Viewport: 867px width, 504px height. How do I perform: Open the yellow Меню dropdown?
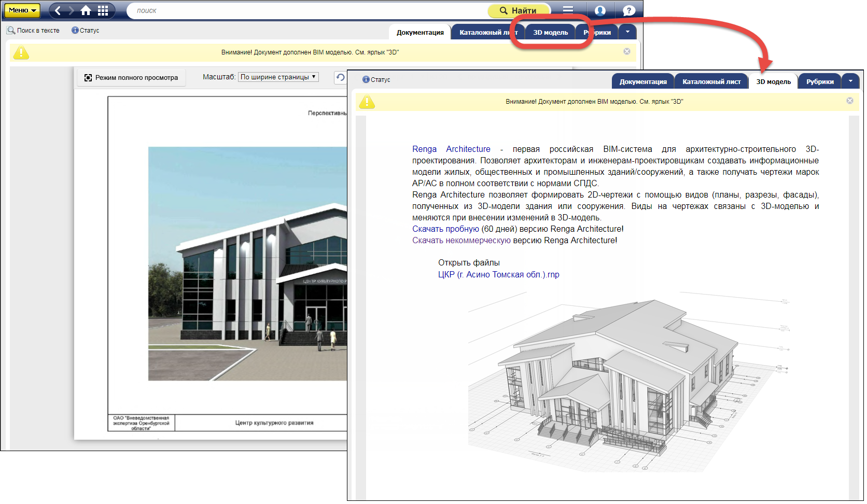(x=22, y=10)
